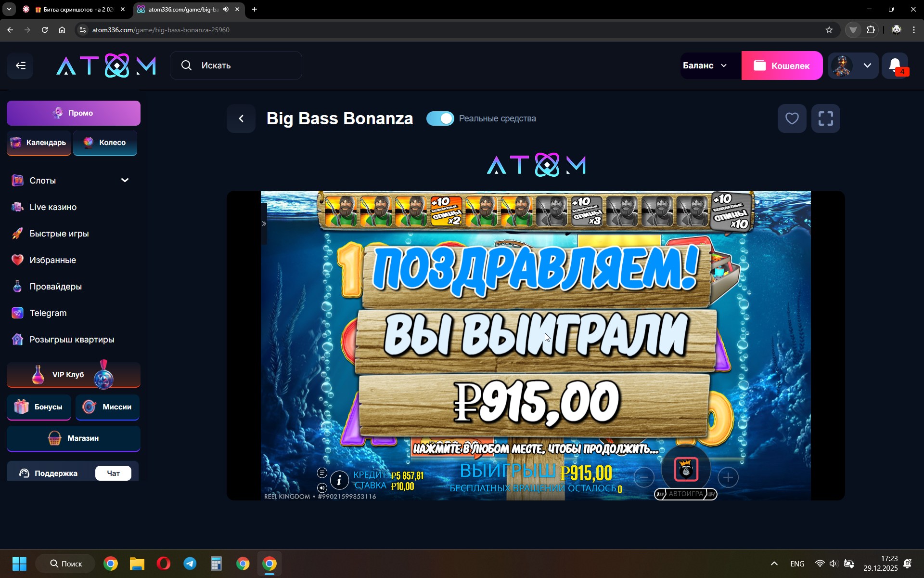The image size is (924, 578).
Task: Go back from Big Bass Bonanza
Action: click(241, 118)
